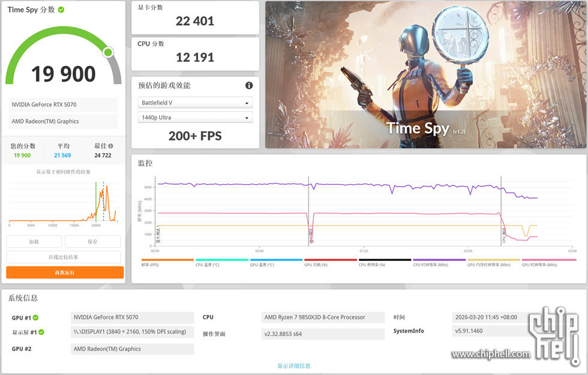Screen dimensions: 588x375
Task: Click the purple CPU 时钟频率 color bar
Action: click(439, 260)
